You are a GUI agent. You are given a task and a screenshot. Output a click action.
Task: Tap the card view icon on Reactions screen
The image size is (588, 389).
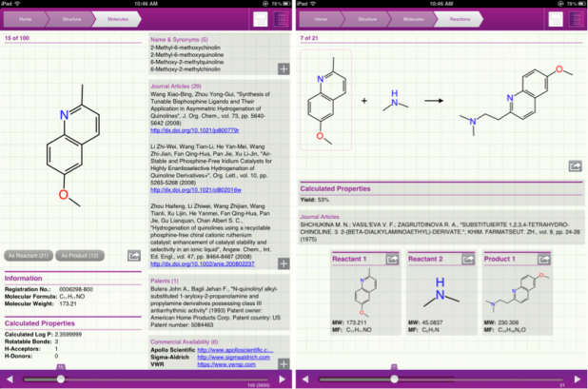(x=556, y=19)
